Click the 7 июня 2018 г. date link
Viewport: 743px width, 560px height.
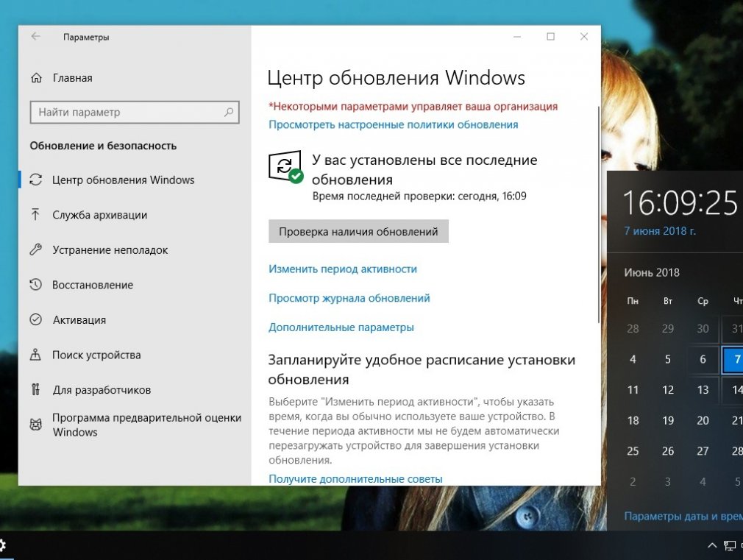(x=660, y=231)
